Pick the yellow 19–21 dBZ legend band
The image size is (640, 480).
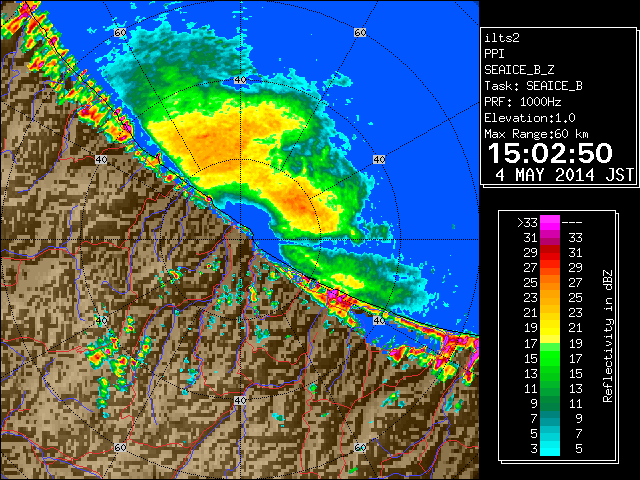click(550, 328)
